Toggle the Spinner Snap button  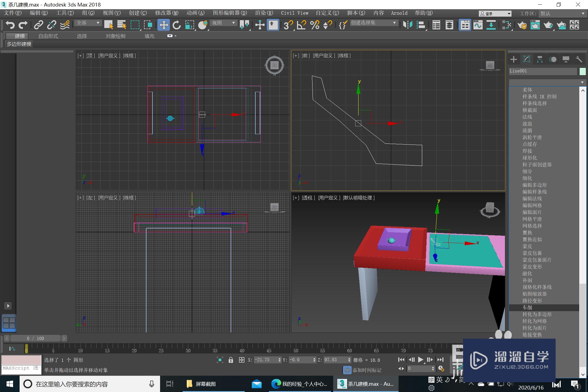click(328, 25)
